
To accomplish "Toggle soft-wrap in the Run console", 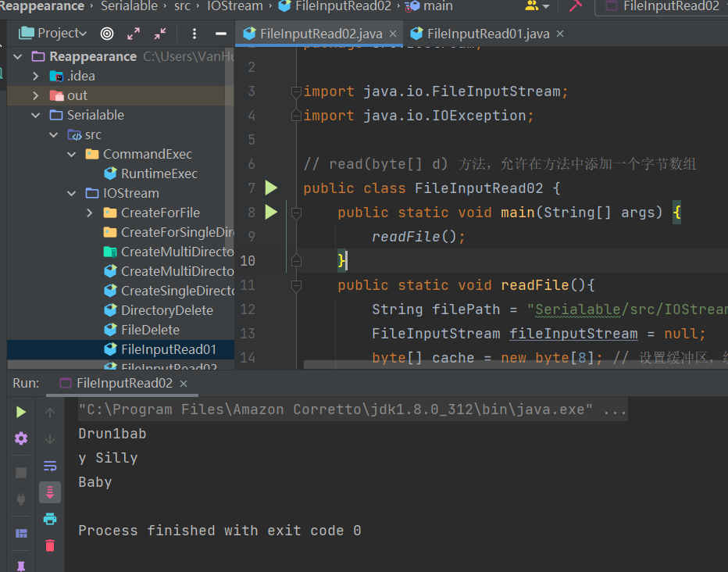I will [50, 466].
